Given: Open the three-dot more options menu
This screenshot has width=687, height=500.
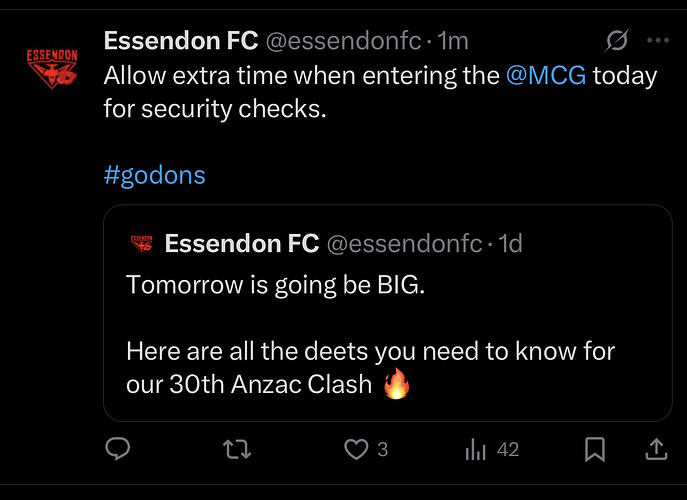Looking at the screenshot, I should point(657,41).
